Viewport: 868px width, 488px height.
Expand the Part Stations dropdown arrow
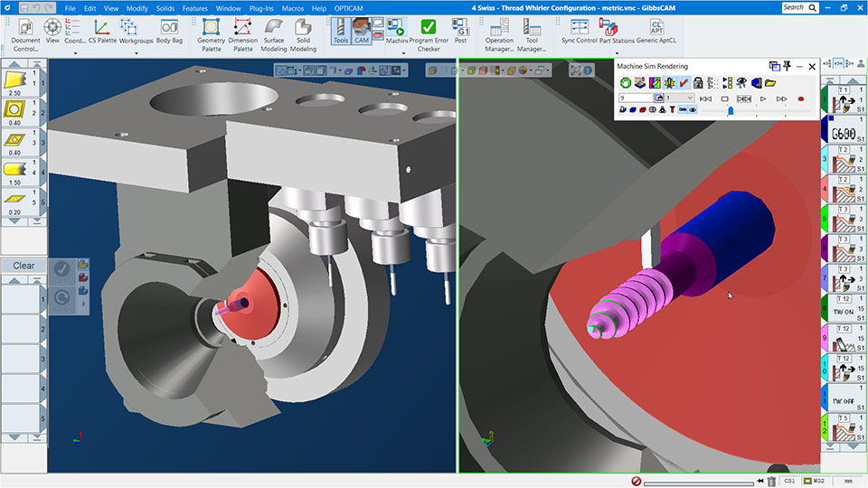(615, 52)
